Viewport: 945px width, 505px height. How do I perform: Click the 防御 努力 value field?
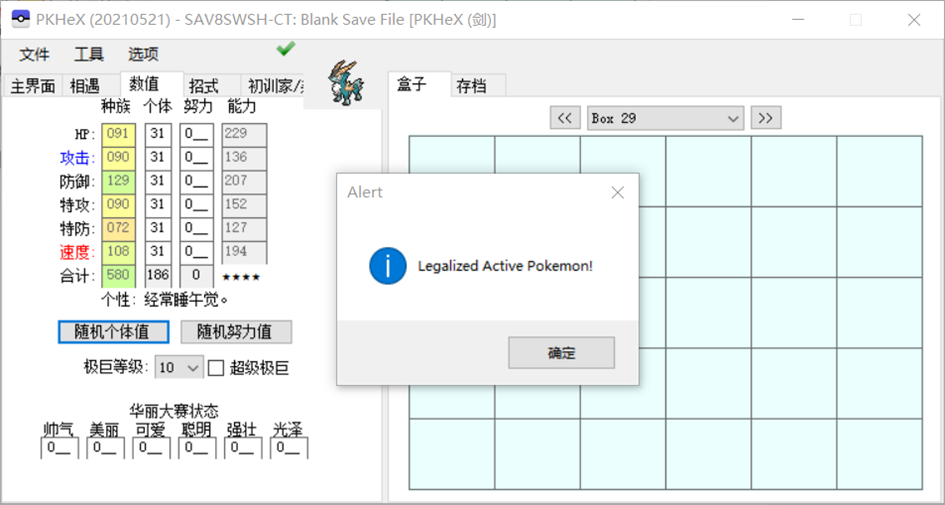196,181
